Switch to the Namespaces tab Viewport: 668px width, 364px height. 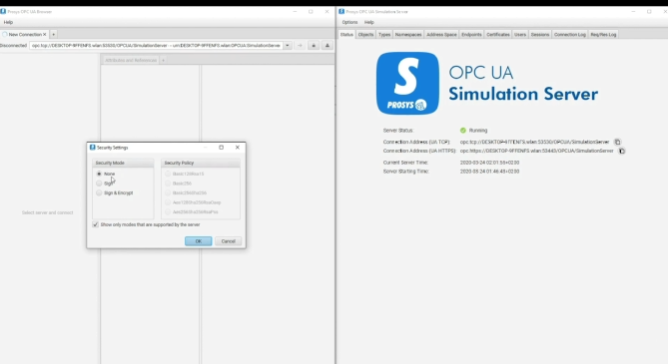coord(408,35)
